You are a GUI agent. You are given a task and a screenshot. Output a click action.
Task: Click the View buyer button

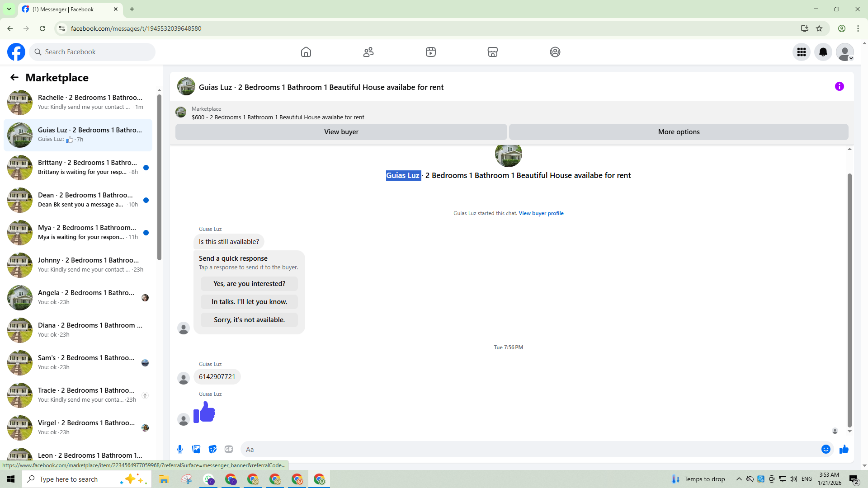(341, 132)
